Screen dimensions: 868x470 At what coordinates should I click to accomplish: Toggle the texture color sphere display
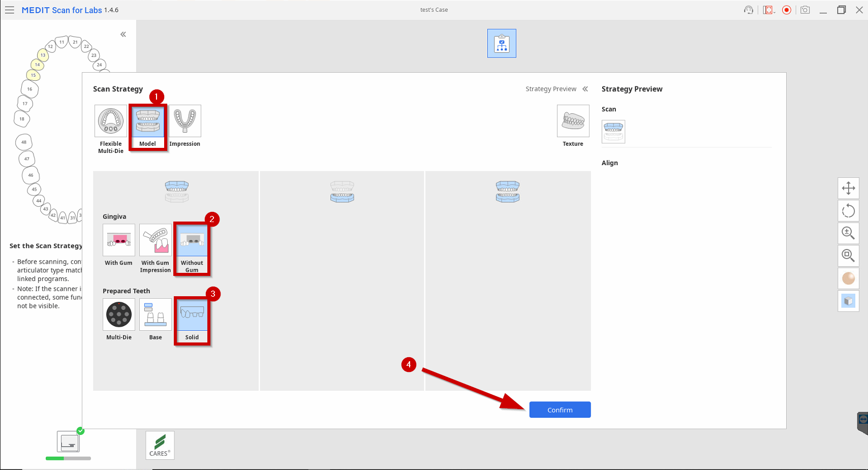pyautogui.click(x=849, y=278)
